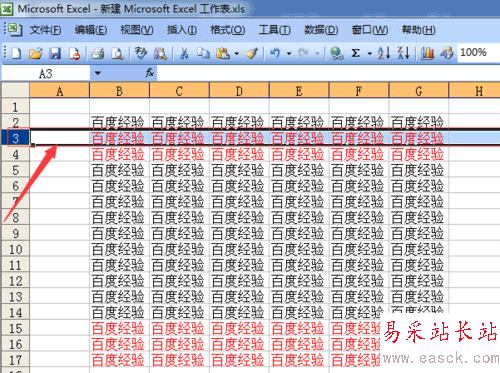Open the Name Box dropdown arrow
The height and width of the screenshot is (373, 500).
tap(97, 73)
